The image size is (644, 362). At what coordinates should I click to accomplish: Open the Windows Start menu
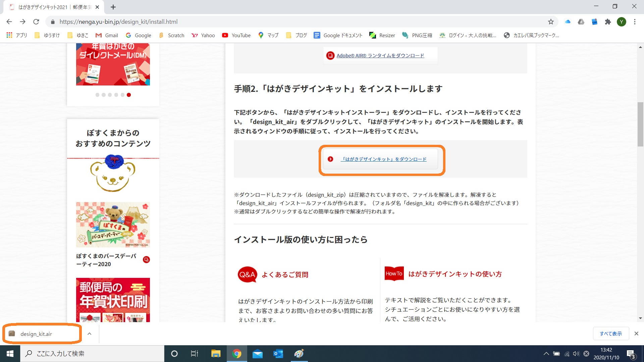pos(10,354)
